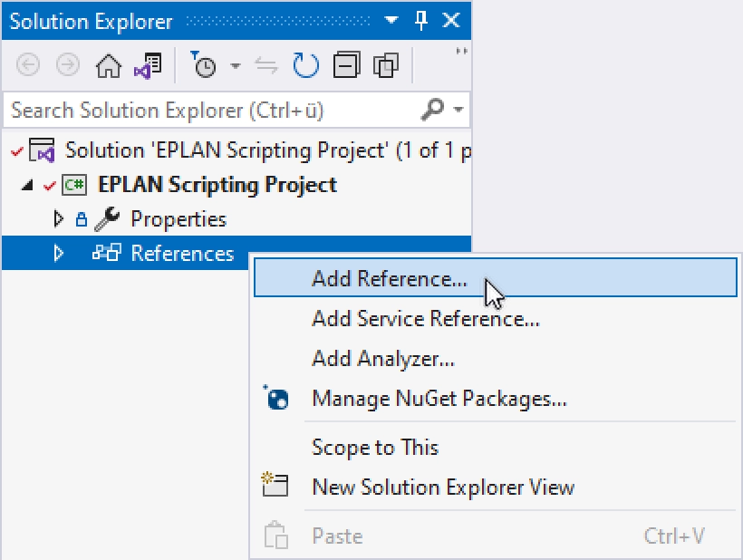
Task: Select the References tree item
Action: pyautogui.click(x=182, y=254)
